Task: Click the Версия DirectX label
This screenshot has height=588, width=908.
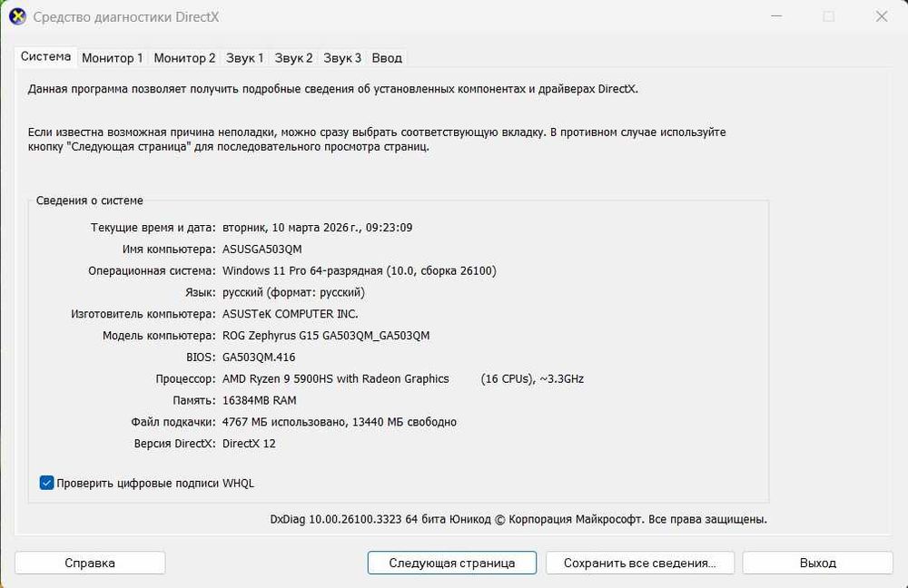Action: point(175,444)
